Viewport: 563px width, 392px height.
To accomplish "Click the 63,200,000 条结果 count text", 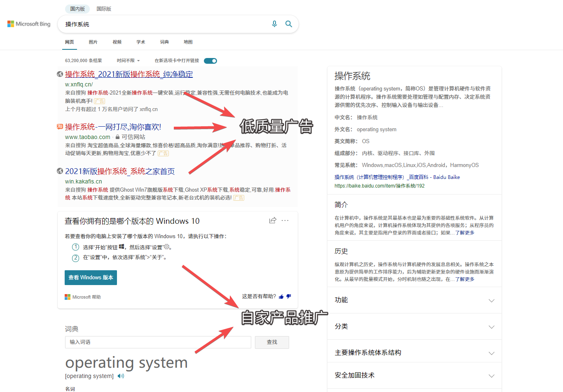I will coord(83,60).
